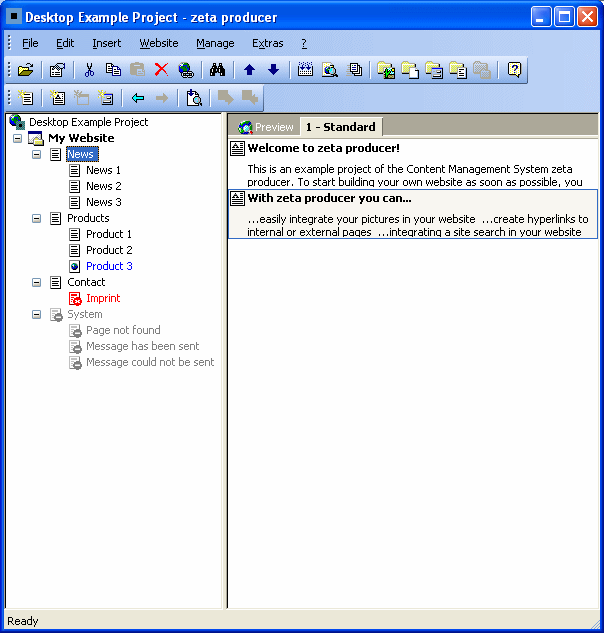Image resolution: width=604 pixels, height=633 pixels.
Task: Click the second grayed comment arrow icon
Action: click(x=250, y=97)
